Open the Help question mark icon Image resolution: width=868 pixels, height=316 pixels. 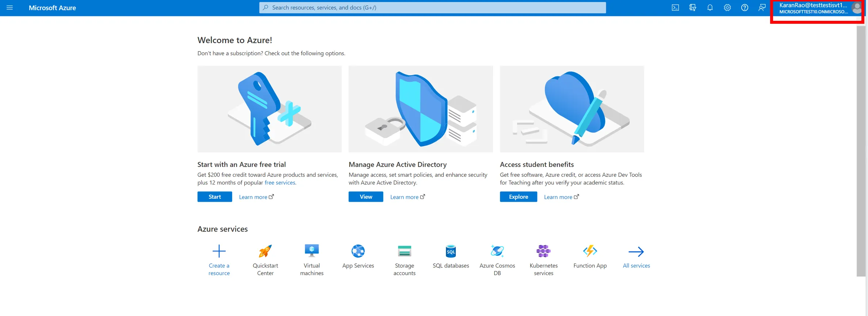[x=745, y=8]
